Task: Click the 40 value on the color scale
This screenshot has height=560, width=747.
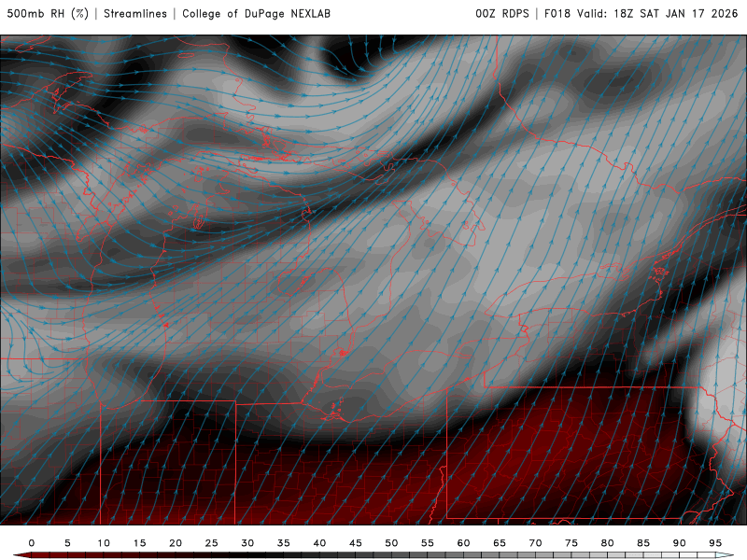Action: pos(319,543)
